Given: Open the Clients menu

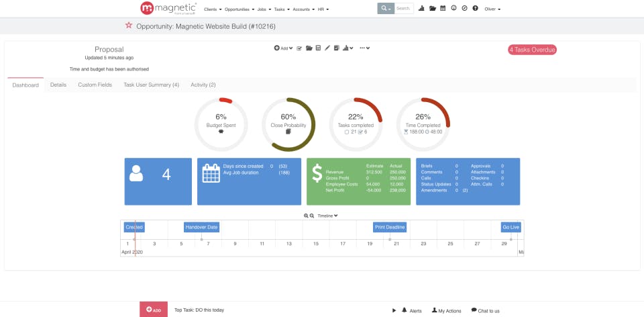Looking at the screenshot, I should (x=213, y=9).
